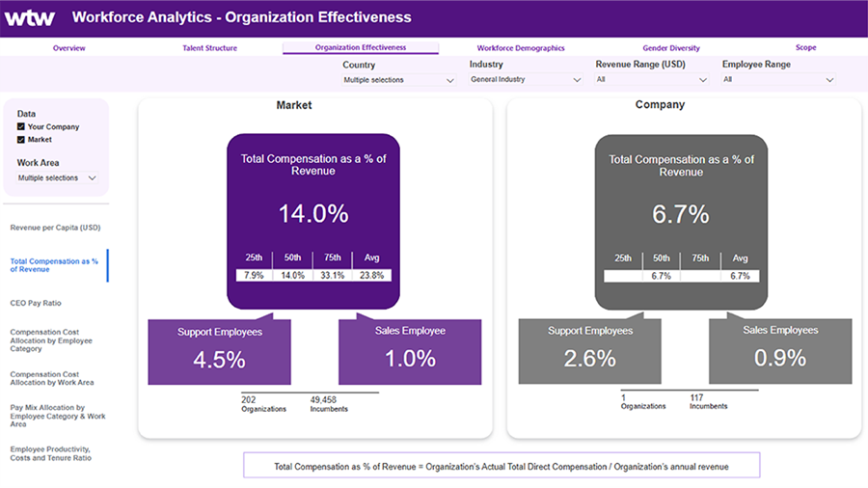The image size is (868, 488).
Task: Toggle the Your Company checkbox
Action: 21,127
